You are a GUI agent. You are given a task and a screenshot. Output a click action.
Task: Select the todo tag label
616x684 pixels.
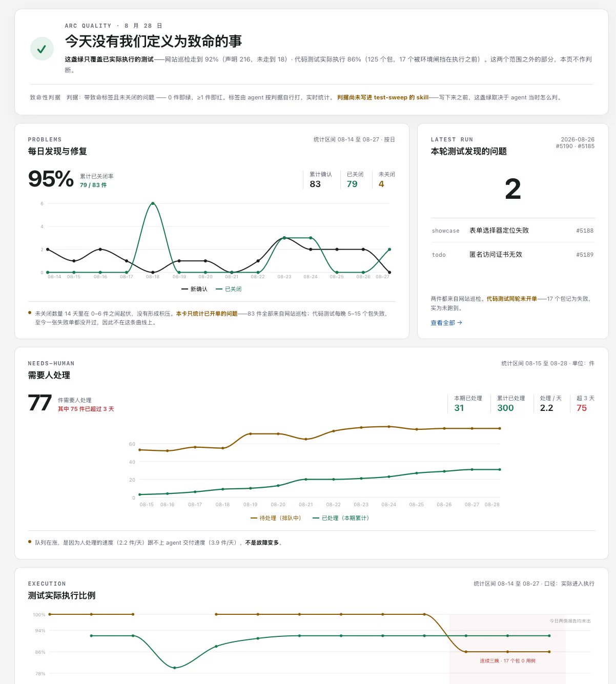click(439, 255)
